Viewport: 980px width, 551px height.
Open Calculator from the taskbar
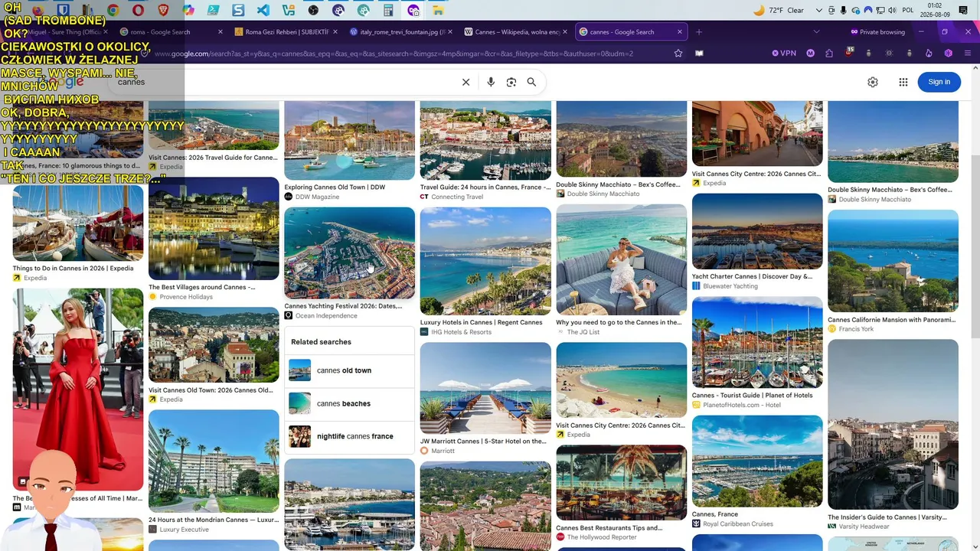click(388, 11)
